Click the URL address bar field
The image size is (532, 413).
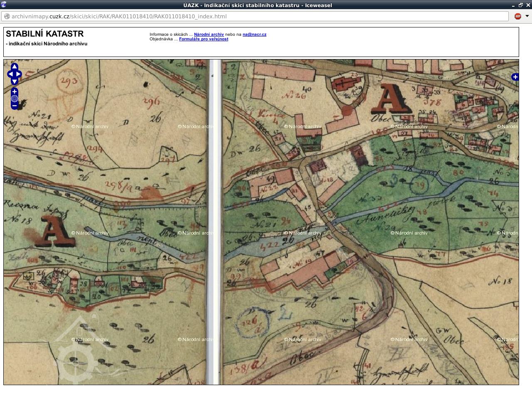258,16
